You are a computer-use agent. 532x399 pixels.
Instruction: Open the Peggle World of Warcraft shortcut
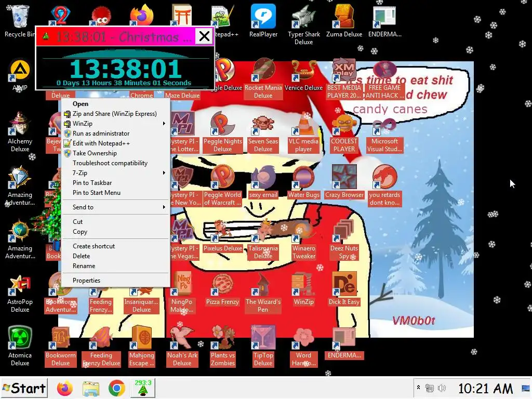(x=222, y=186)
